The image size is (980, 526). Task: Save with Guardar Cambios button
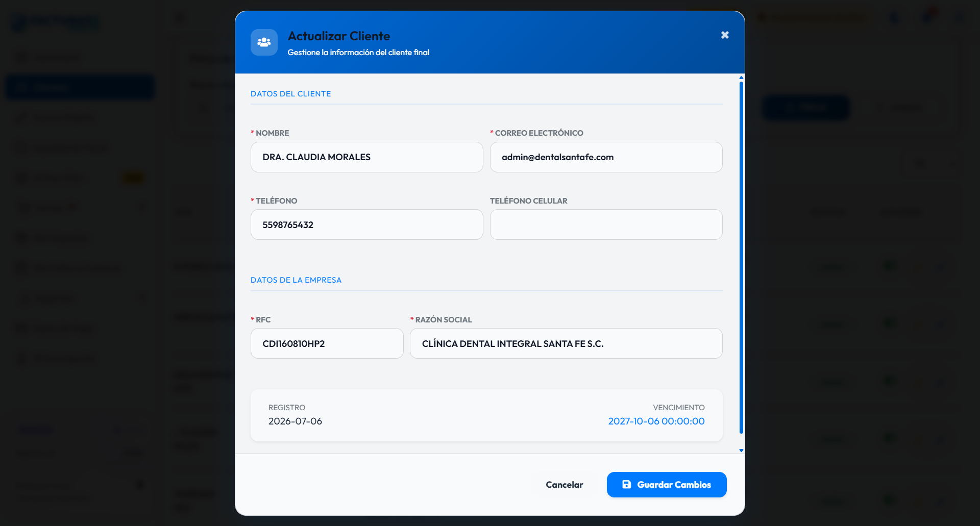pyautogui.click(x=667, y=485)
